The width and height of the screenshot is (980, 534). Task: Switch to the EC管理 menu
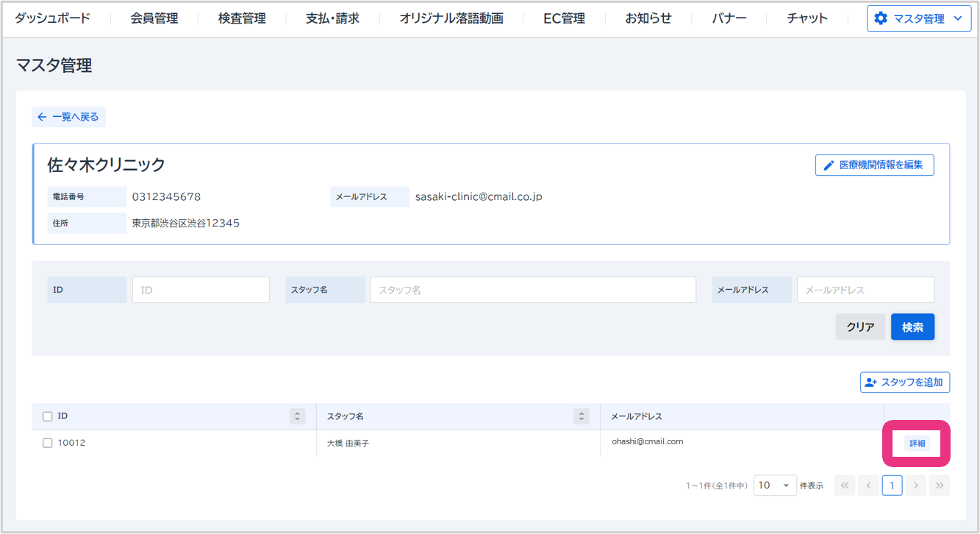coord(564,18)
